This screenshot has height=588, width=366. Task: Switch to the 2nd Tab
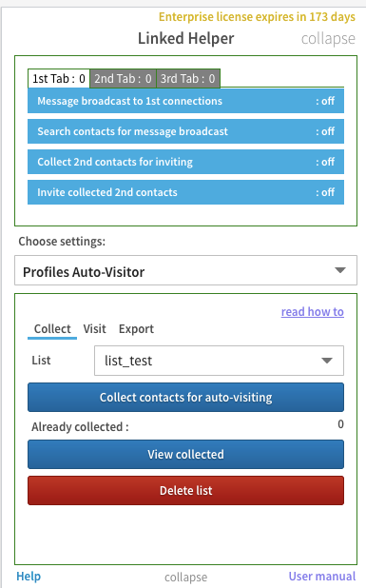123,78
